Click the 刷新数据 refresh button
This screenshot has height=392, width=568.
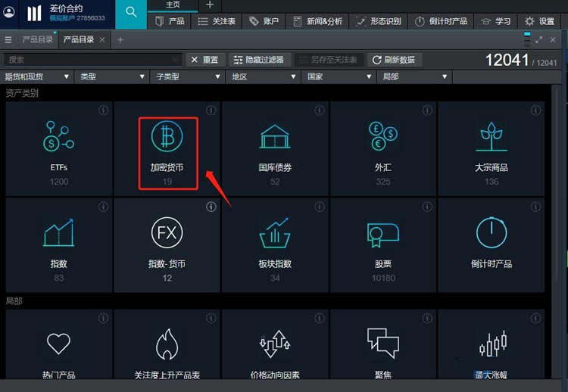pyautogui.click(x=394, y=60)
